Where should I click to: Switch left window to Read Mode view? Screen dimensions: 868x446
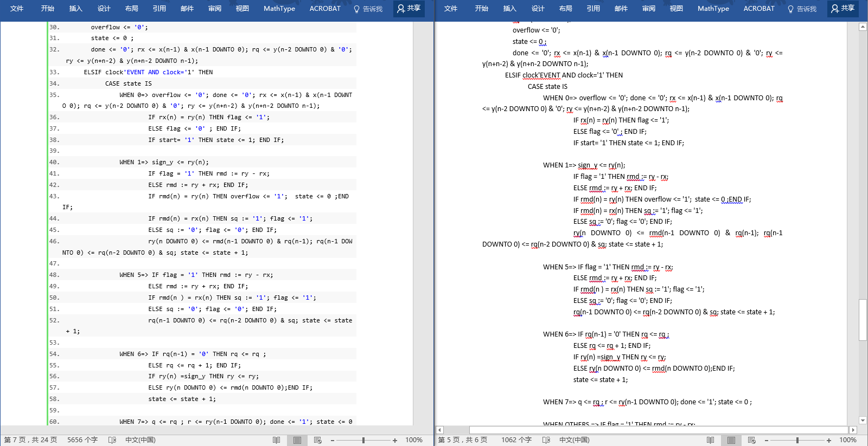coord(277,440)
